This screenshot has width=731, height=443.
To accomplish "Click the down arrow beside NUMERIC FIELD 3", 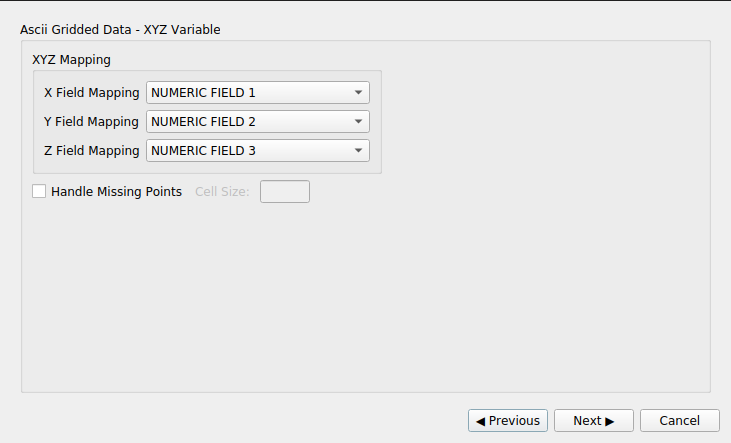I will point(358,151).
